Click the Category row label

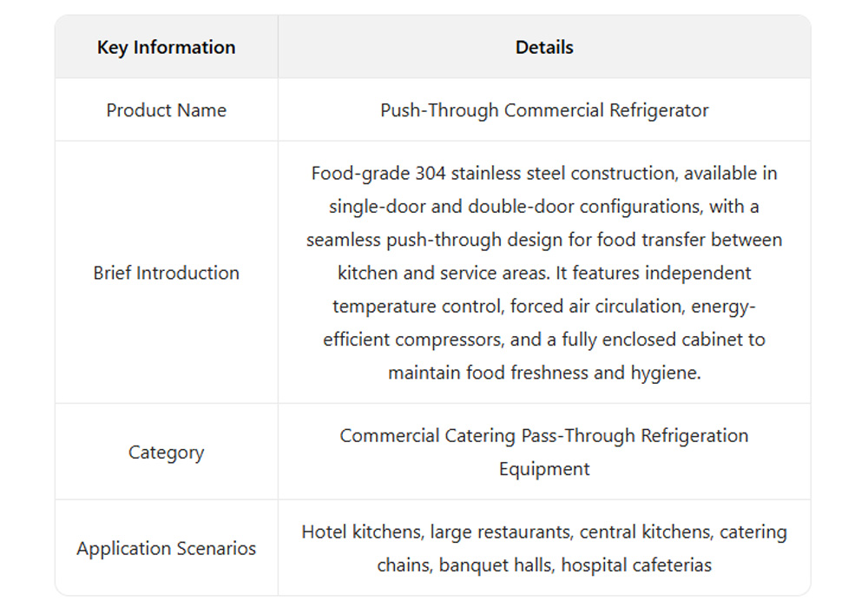click(166, 453)
